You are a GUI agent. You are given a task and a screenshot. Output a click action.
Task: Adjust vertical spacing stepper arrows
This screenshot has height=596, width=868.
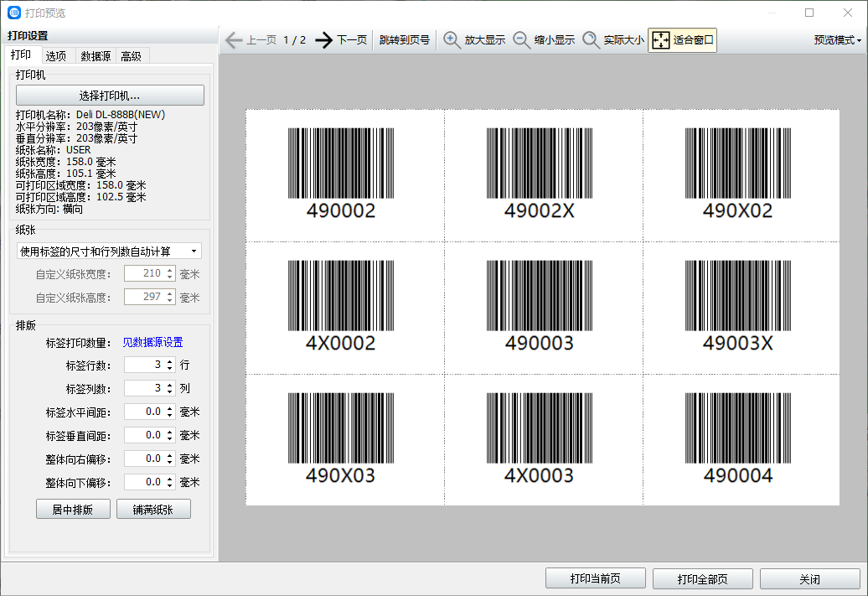point(170,435)
